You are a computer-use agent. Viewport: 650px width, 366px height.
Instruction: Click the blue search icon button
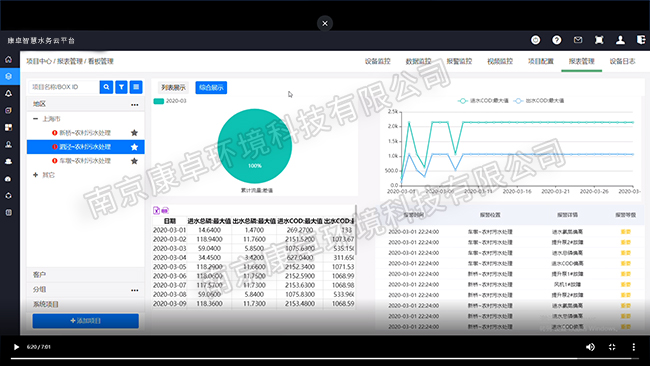pos(106,87)
